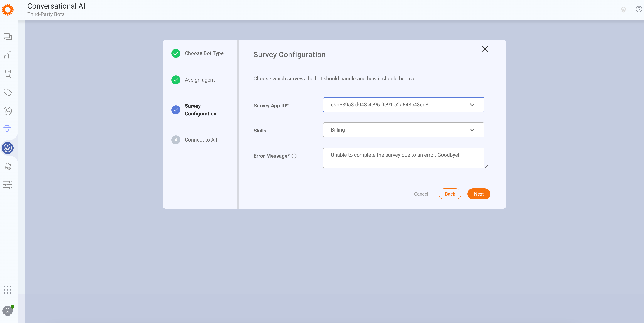This screenshot has height=323, width=644.
Task: Click the Third-Party Bots subtitle
Action: point(46,14)
